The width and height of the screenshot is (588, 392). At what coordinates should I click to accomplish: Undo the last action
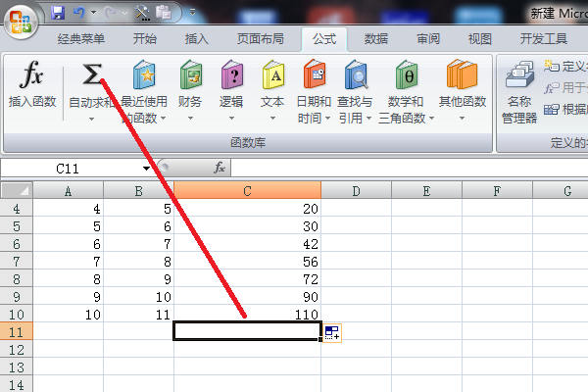pos(79,13)
